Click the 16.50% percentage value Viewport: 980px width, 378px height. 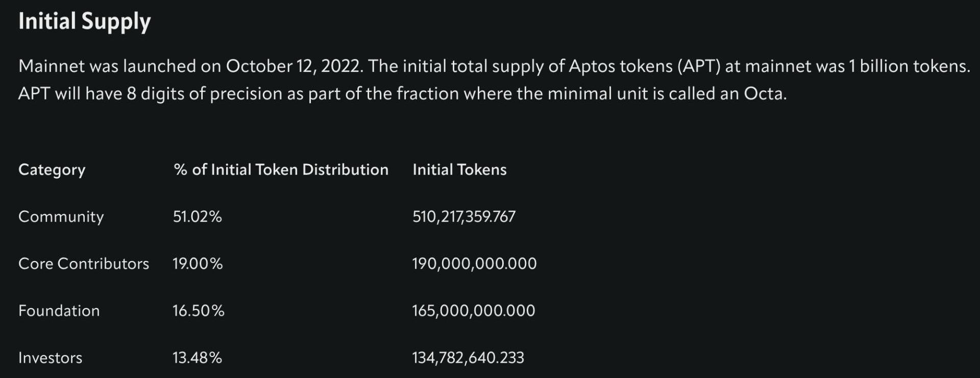click(198, 311)
